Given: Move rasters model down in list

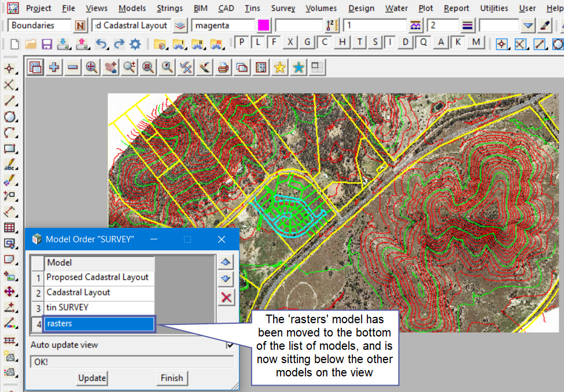Looking at the screenshot, I should coord(226,280).
